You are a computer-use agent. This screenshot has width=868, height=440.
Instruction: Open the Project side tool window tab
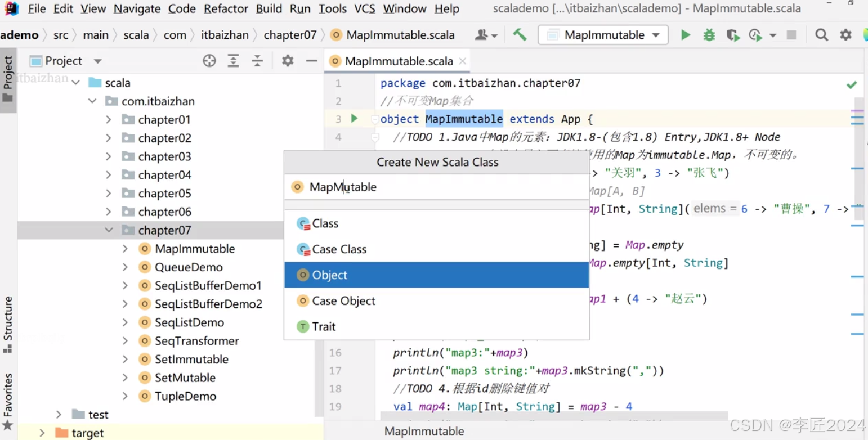pyautogui.click(x=8, y=79)
